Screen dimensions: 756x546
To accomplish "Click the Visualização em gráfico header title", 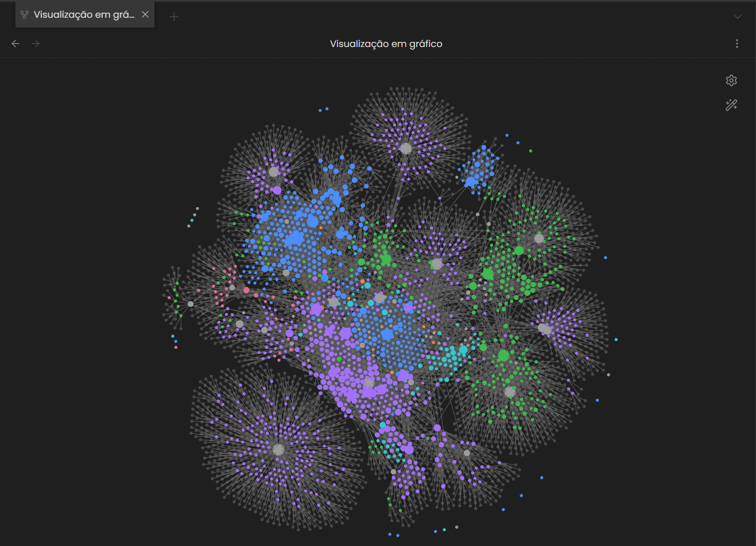I will (x=386, y=44).
